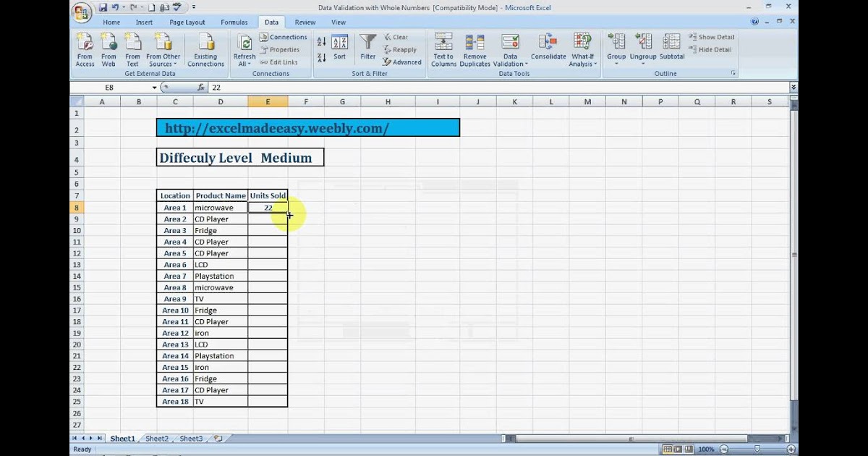Open Existing Connections
Image resolution: width=868 pixels, height=456 pixels.
click(x=205, y=51)
